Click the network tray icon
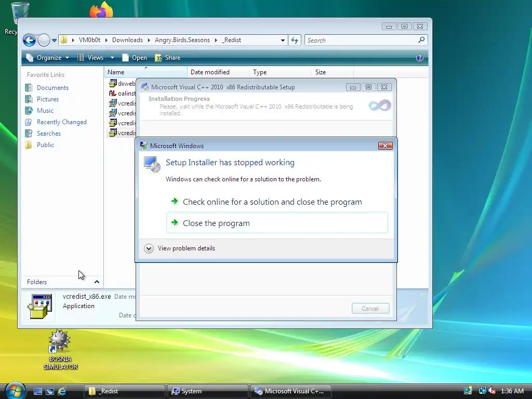This screenshot has width=532, height=399. 482,391
